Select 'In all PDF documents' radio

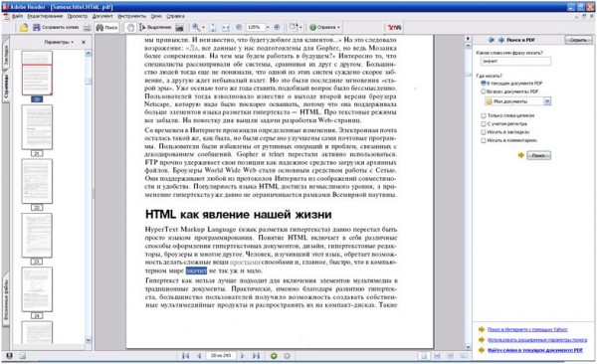(484, 91)
